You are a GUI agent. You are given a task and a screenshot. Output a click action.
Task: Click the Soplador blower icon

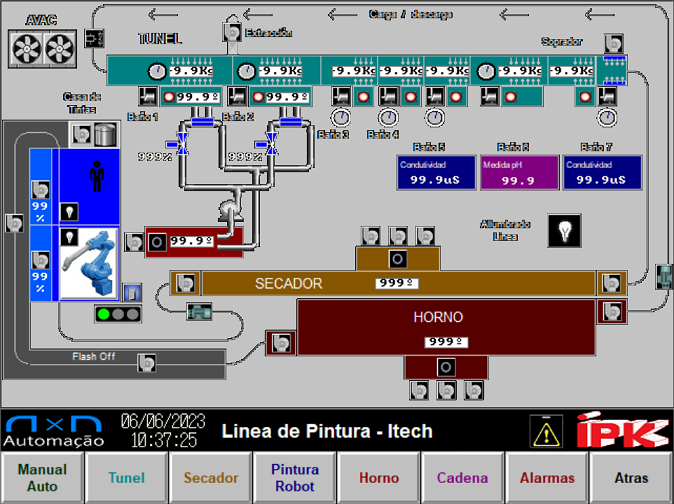614,43
